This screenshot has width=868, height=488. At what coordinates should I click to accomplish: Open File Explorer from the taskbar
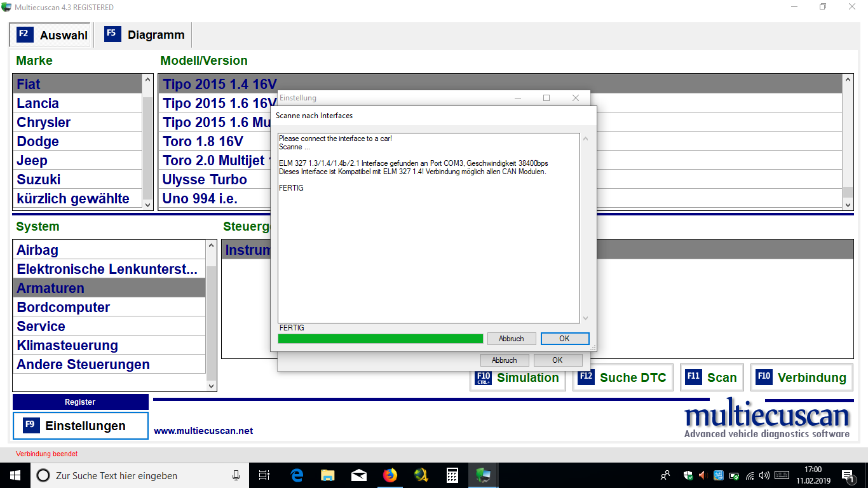[327, 475]
